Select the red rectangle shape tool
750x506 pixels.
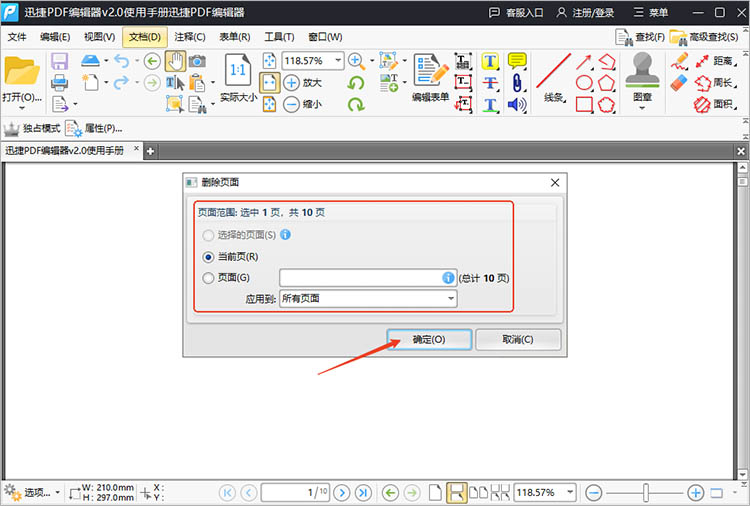pyautogui.click(x=584, y=104)
